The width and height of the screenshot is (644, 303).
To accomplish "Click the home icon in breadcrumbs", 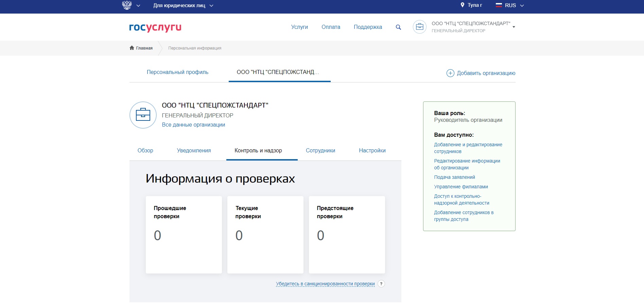I will click(x=132, y=48).
